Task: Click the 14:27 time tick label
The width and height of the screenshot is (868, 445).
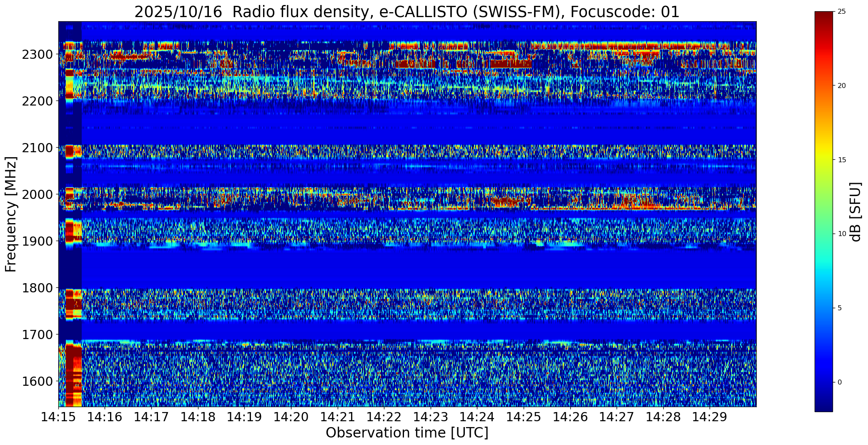Action: pyautogui.click(x=617, y=417)
